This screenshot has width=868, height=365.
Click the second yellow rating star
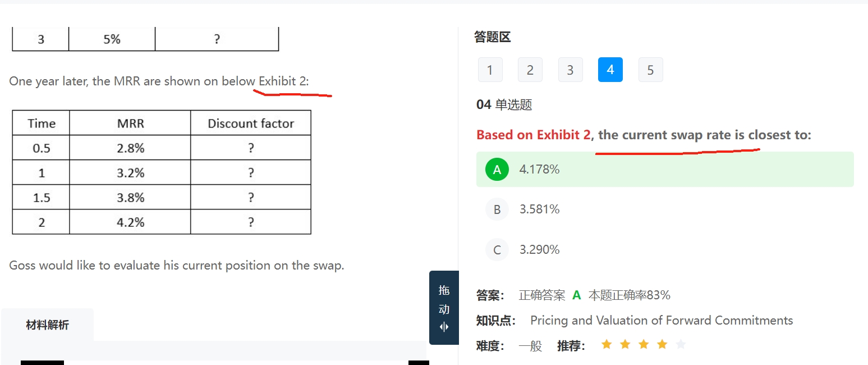click(x=625, y=345)
